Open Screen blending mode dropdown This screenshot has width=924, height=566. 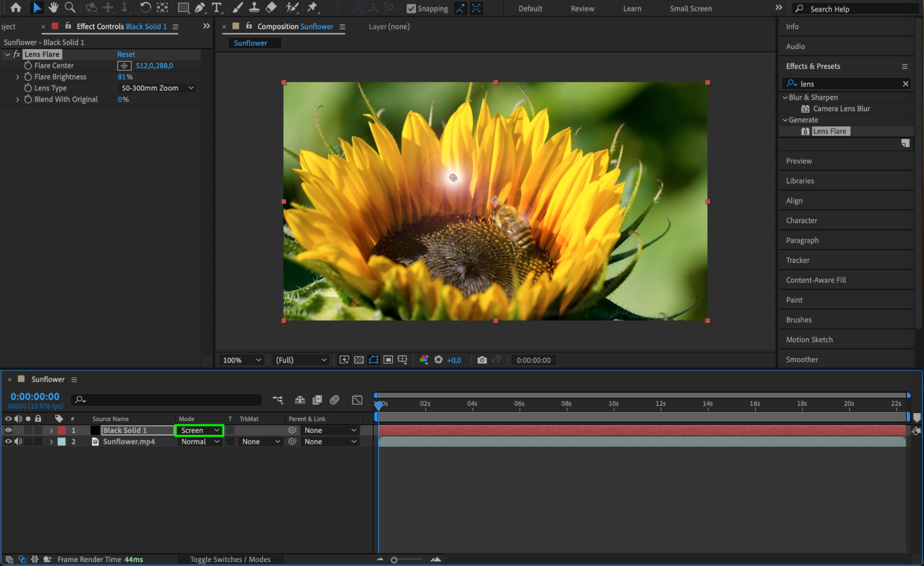click(x=200, y=430)
